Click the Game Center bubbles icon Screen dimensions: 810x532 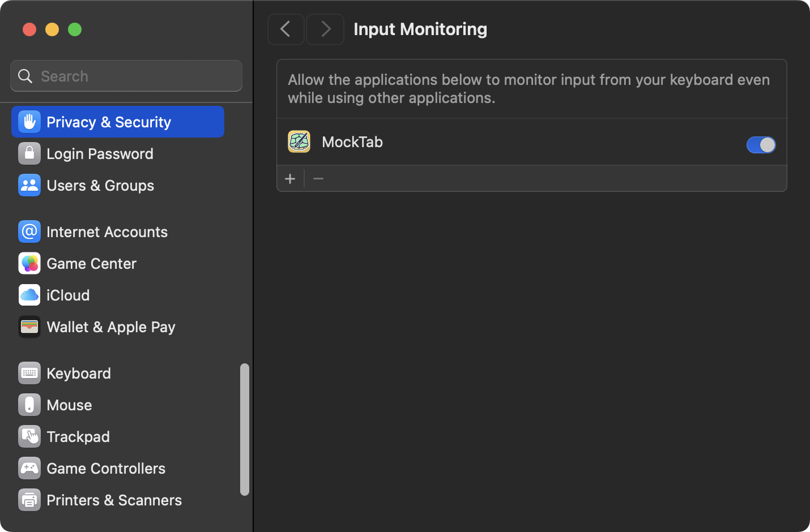pyautogui.click(x=29, y=263)
